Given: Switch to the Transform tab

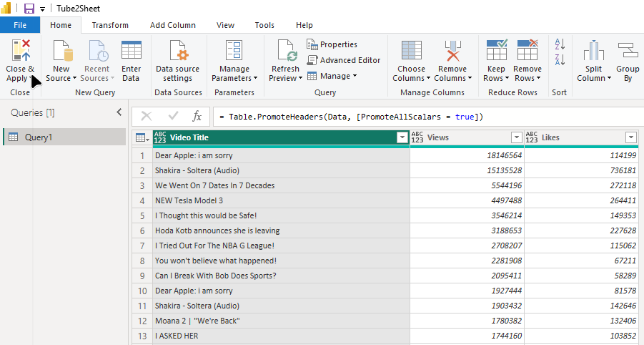Looking at the screenshot, I should [110, 25].
